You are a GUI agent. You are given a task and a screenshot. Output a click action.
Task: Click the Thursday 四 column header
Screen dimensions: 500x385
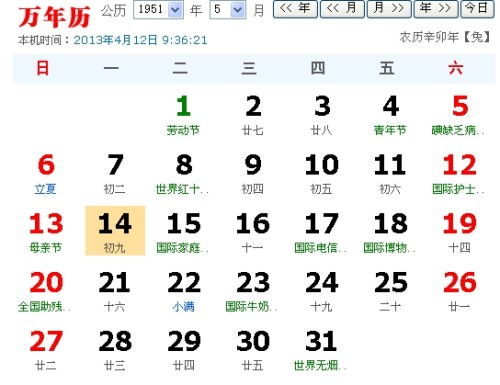click(318, 68)
